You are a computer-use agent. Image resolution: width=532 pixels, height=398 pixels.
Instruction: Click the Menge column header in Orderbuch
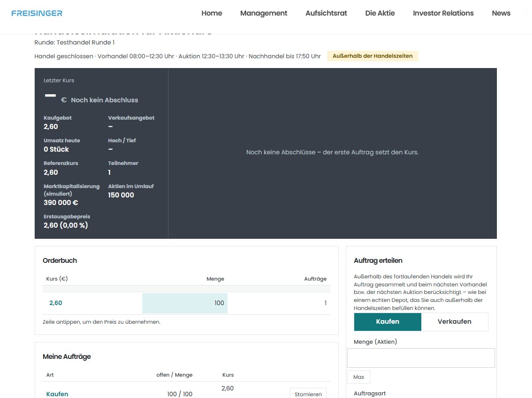(216, 279)
